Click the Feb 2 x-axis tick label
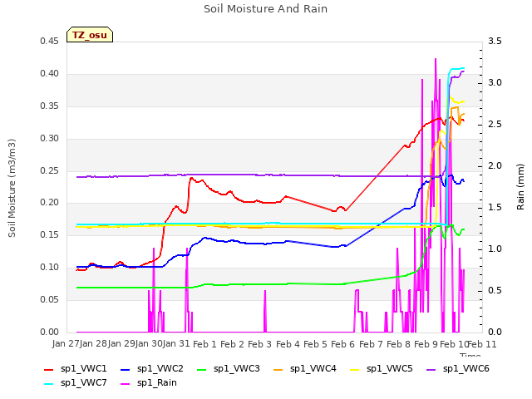The image size is (532, 399). pyautogui.click(x=233, y=344)
